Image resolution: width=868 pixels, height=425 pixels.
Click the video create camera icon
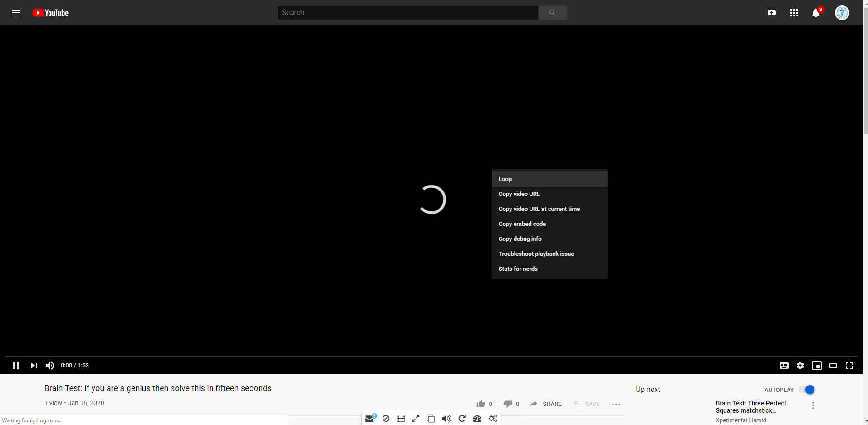tap(772, 12)
